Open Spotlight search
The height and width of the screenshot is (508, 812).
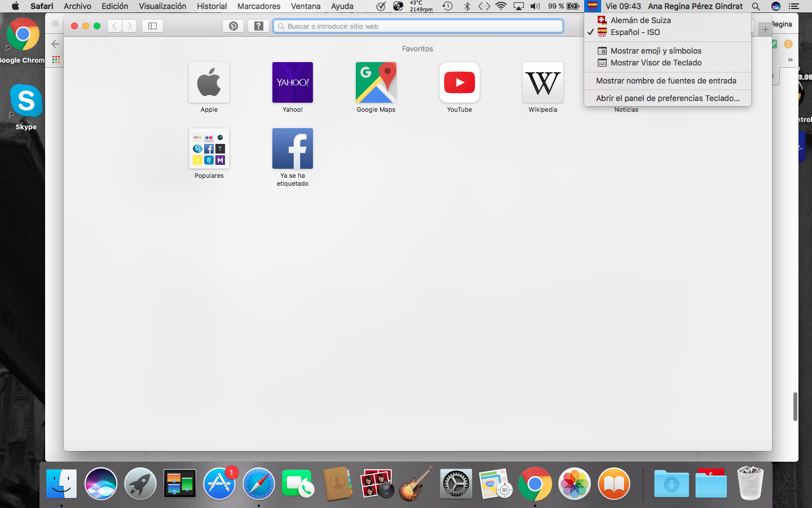pos(756,6)
